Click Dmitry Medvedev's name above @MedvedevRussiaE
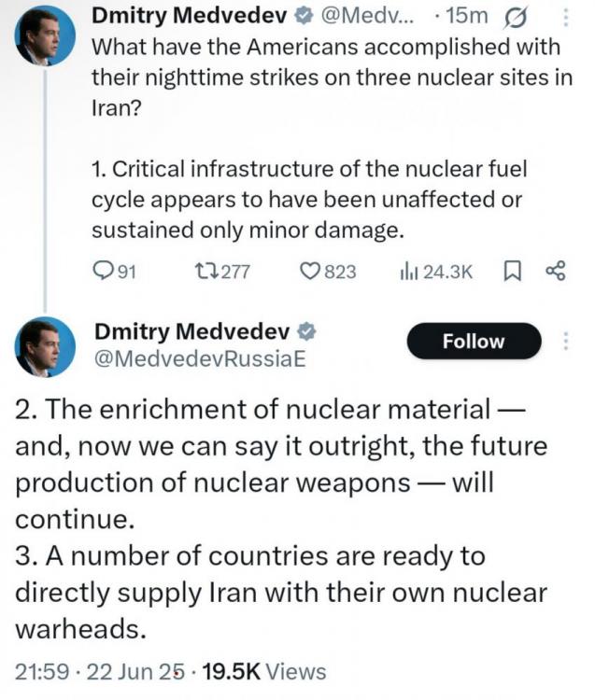Screen dimensions: 595x700 click(192, 330)
